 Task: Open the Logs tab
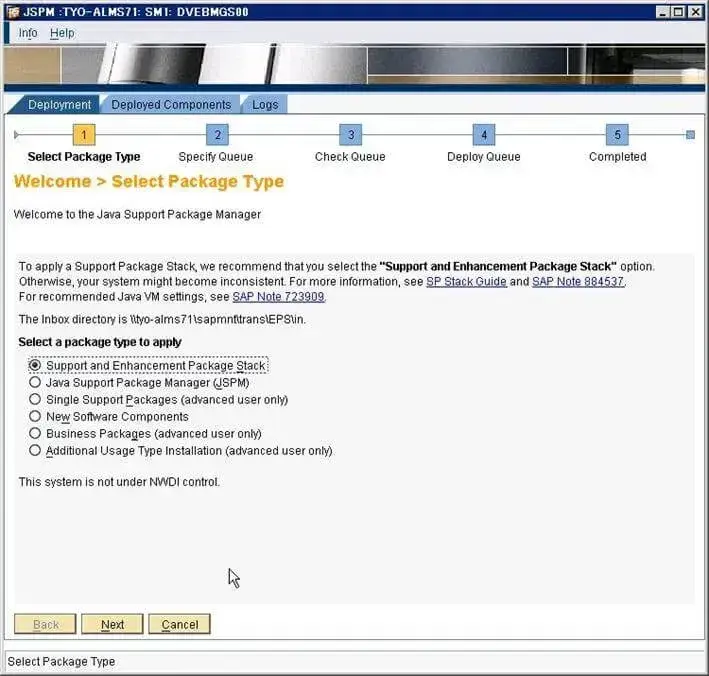click(x=265, y=105)
